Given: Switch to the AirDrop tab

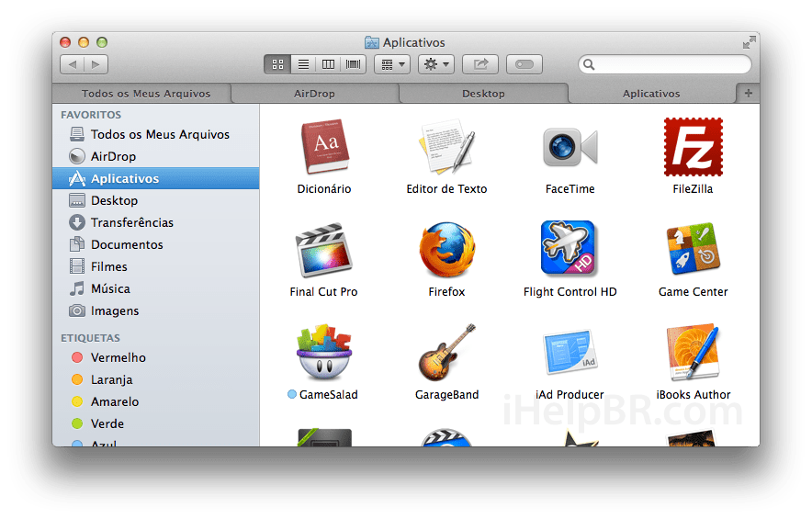Looking at the screenshot, I should [x=315, y=93].
